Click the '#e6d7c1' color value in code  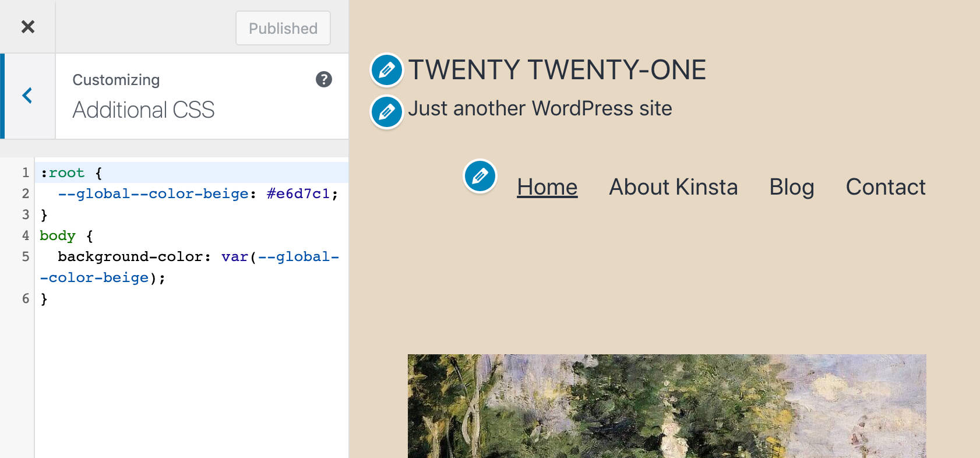(x=298, y=193)
